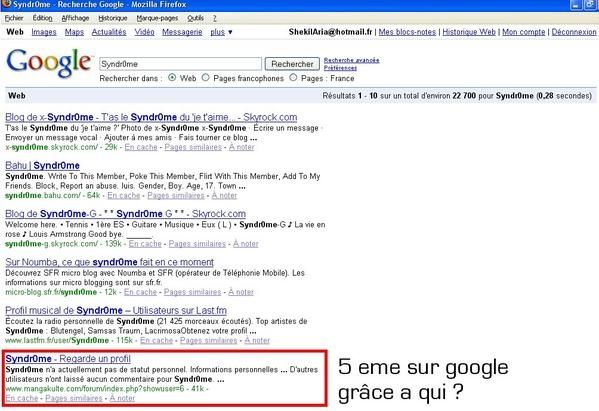Open Pages similaires for x-syndr0me.skyrock.com
599x411 pixels.
(x=193, y=147)
